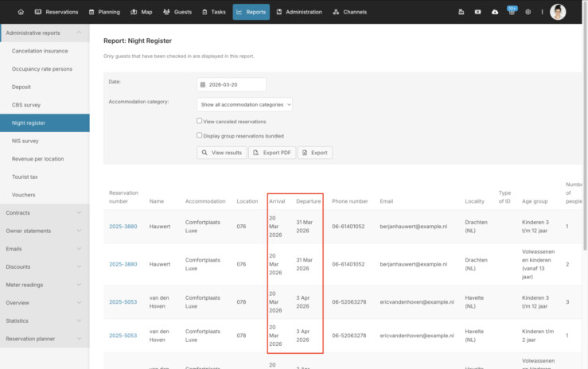Toggle Display group reservations bundled checkbox
The height and width of the screenshot is (369, 588).
(200, 135)
